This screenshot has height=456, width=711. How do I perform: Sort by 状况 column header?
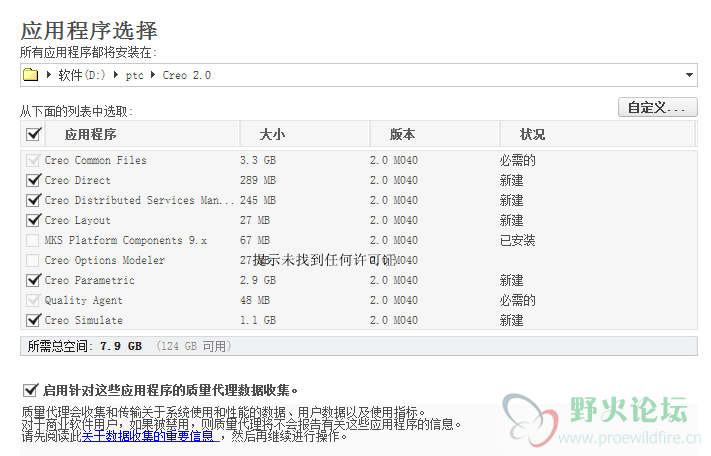point(532,134)
